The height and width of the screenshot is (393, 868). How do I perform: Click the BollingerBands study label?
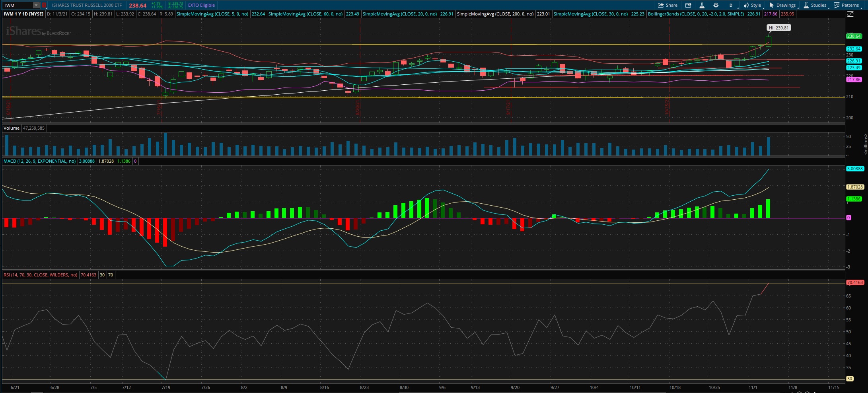(696, 14)
